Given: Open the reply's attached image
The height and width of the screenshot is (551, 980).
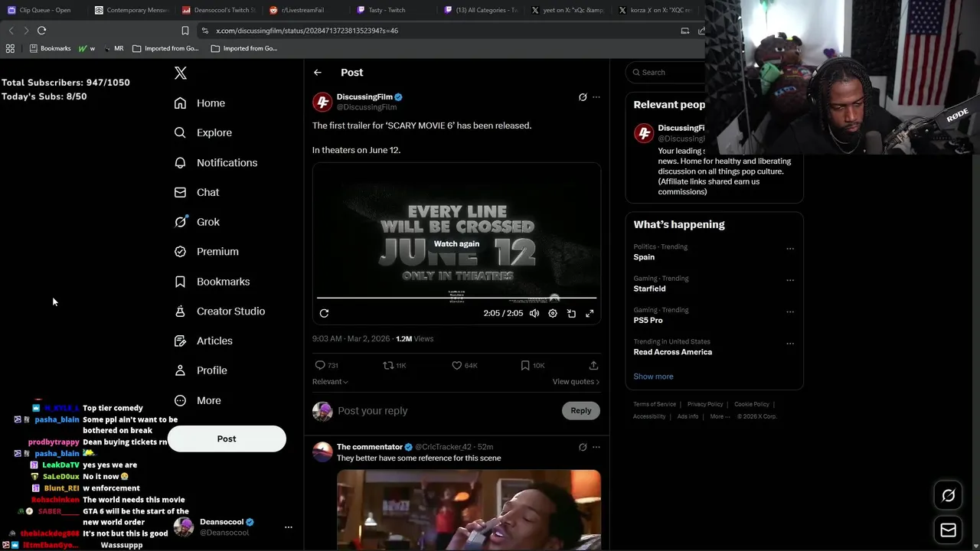Looking at the screenshot, I should (469, 509).
